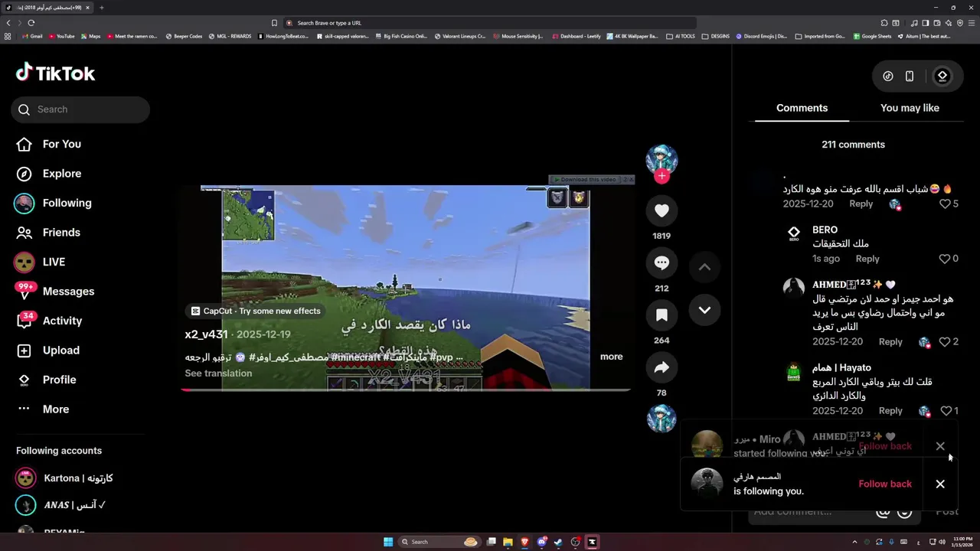Open comments via speech bubble icon
Image resolution: width=980 pixels, height=551 pixels.
[x=661, y=263]
